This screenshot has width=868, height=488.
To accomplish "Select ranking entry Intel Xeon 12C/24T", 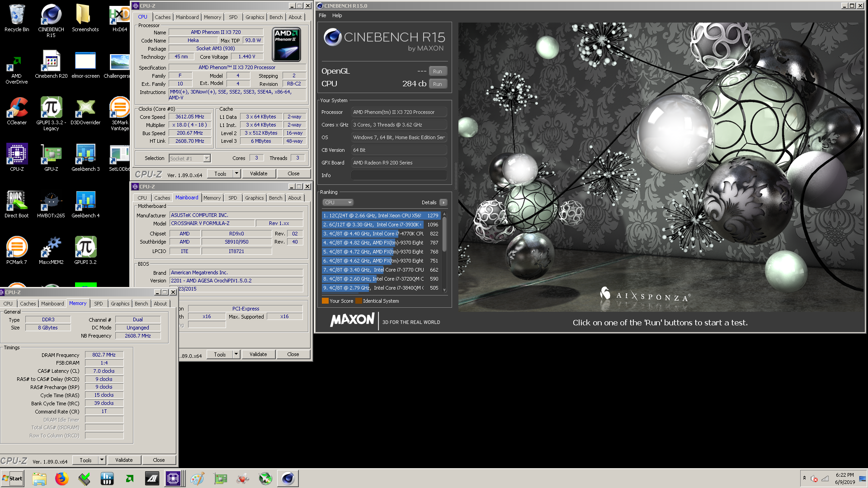I will click(x=380, y=216).
